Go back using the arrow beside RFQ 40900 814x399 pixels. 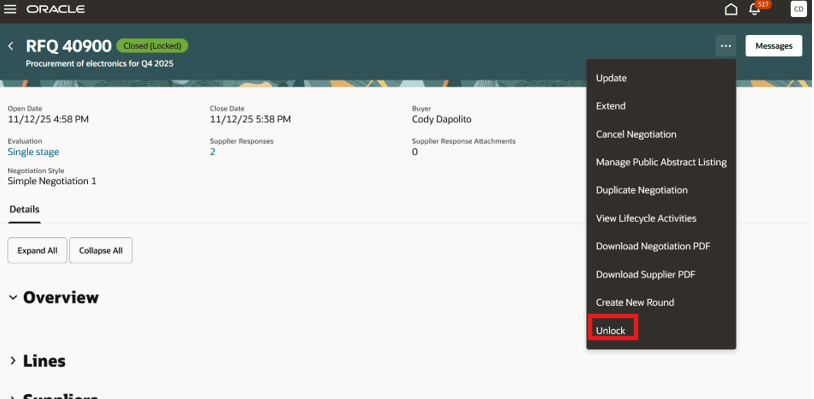(11, 46)
